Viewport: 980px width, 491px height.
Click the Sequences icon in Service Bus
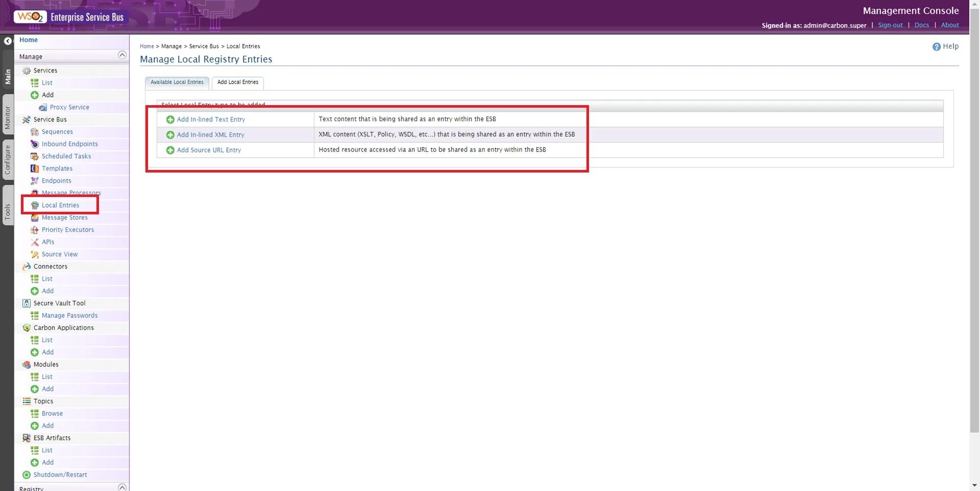35,132
